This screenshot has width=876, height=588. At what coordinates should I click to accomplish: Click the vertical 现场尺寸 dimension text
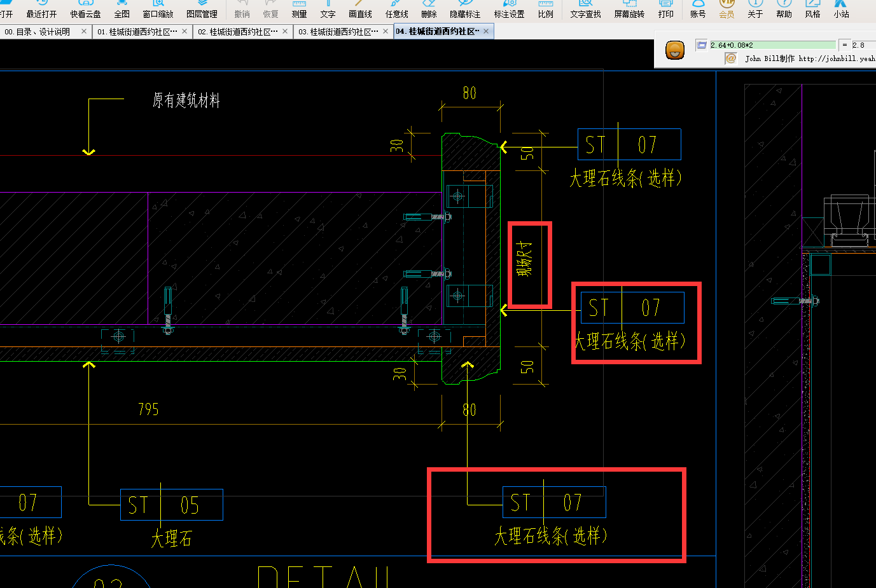pyautogui.click(x=524, y=259)
